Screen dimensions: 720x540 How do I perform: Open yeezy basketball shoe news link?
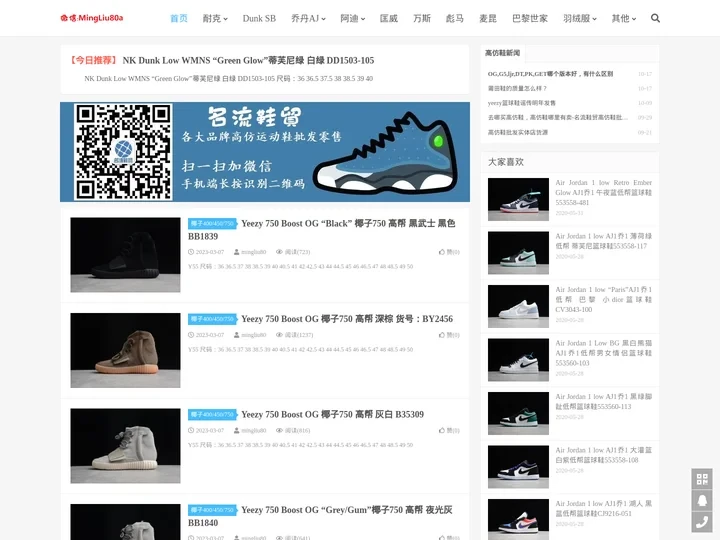coord(522,103)
